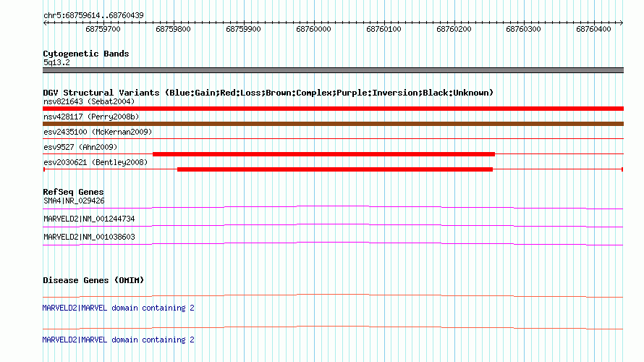The width and height of the screenshot is (644, 362).
Task: Click the right arrow of the ruler
Action: [x=621, y=23]
